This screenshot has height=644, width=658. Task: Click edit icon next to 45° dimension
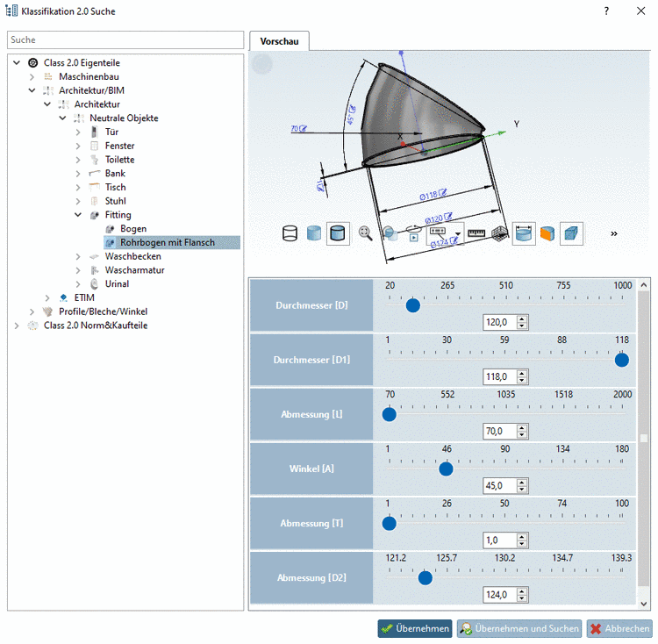pos(353,109)
